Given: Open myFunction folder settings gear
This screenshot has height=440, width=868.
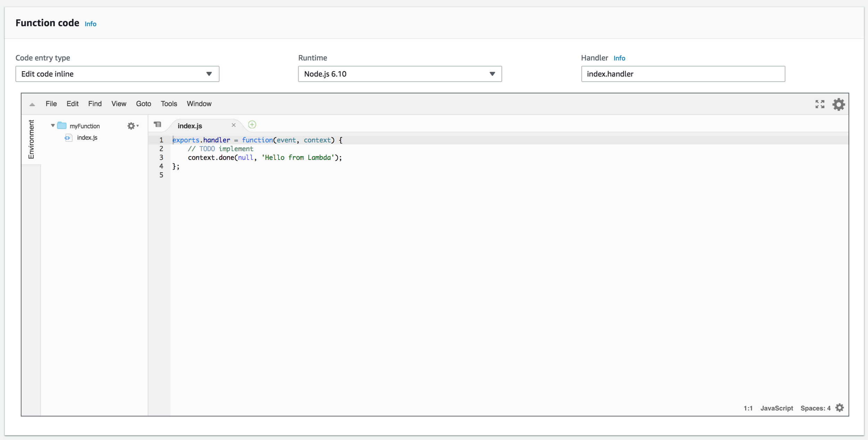Looking at the screenshot, I should pos(132,126).
